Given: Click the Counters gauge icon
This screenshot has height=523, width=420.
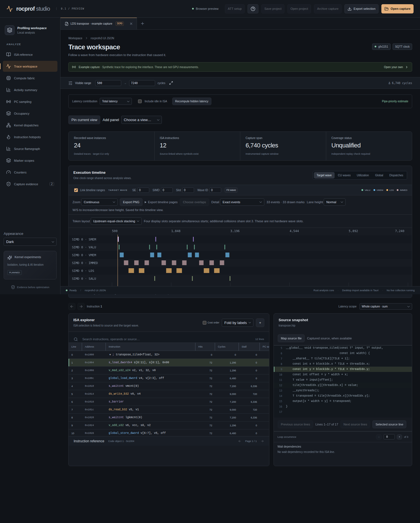Looking at the screenshot, I should pos(9,172).
